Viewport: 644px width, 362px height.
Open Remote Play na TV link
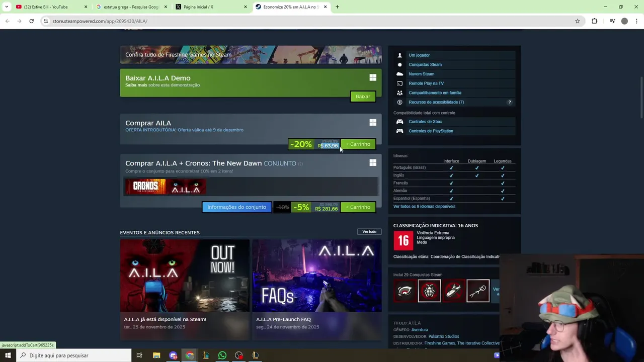[426, 83]
